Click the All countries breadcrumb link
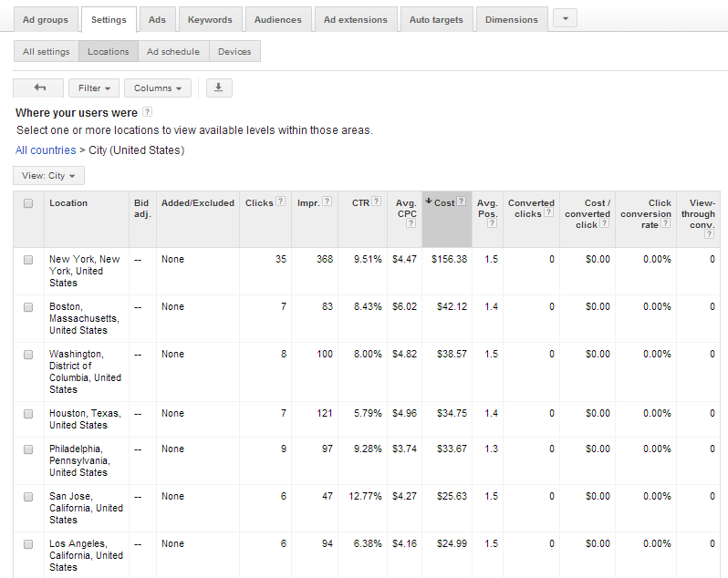Screen dimensions: 728x578 (x=46, y=150)
